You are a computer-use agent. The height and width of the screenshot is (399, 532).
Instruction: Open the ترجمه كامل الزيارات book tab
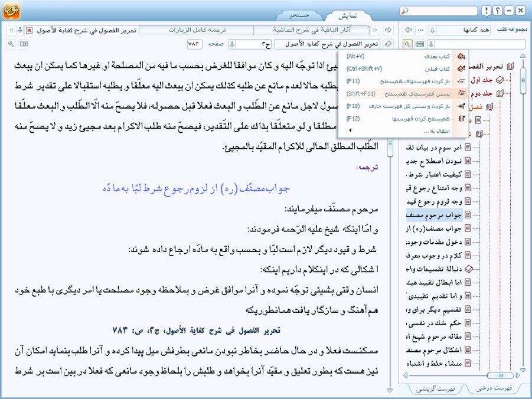click(x=197, y=30)
